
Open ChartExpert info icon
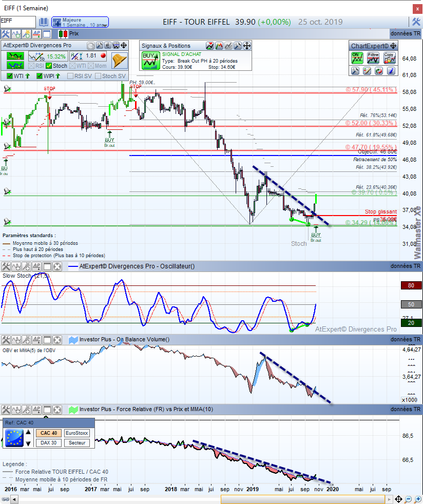point(391,71)
